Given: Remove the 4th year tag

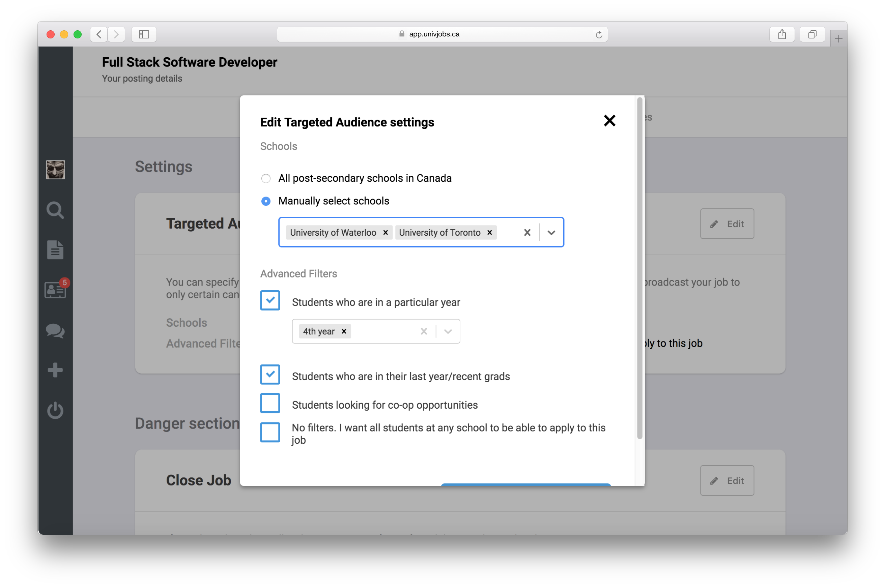Looking at the screenshot, I should point(344,331).
